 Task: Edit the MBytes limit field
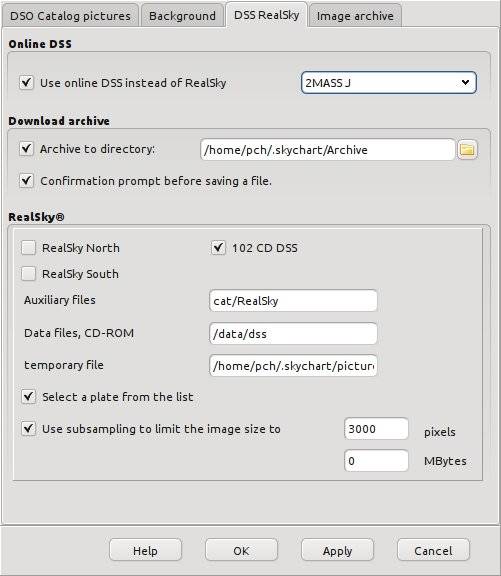[376, 461]
